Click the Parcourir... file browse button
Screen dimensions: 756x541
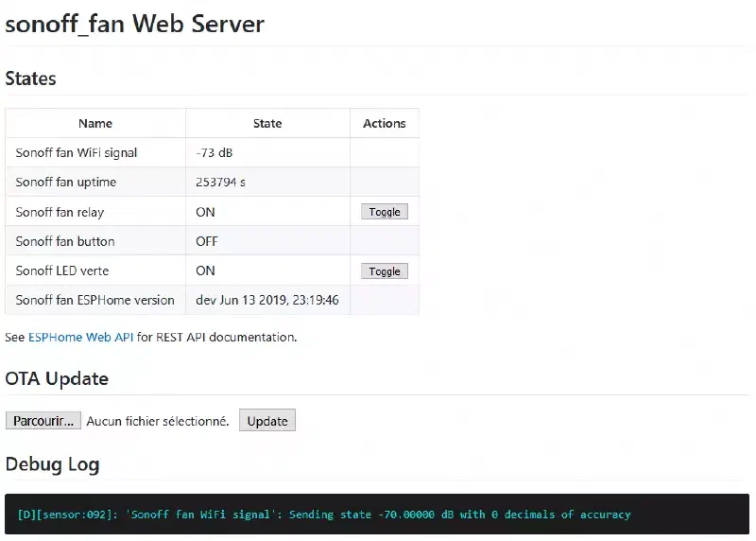click(x=43, y=421)
